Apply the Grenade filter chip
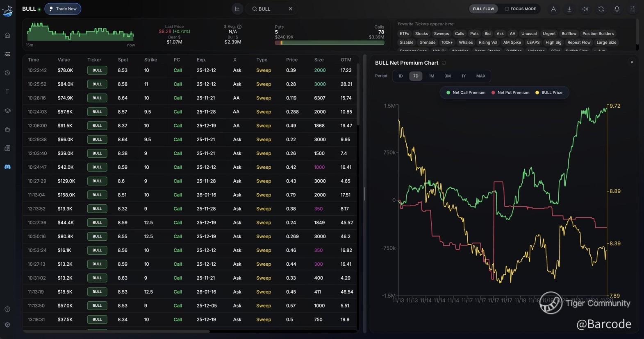 pos(428,43)
